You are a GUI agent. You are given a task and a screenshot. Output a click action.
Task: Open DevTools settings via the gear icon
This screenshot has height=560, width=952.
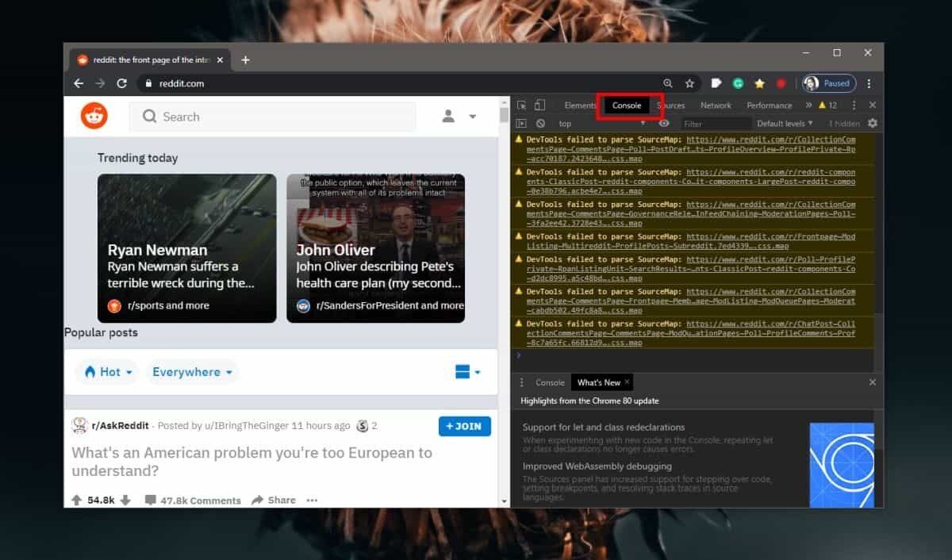[870, 123]
